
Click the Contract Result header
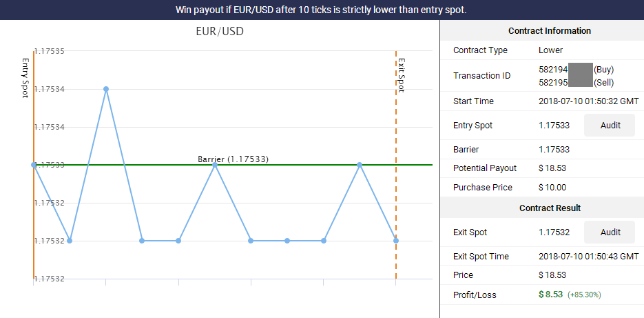pyautogui.click(x=550, y=208)
